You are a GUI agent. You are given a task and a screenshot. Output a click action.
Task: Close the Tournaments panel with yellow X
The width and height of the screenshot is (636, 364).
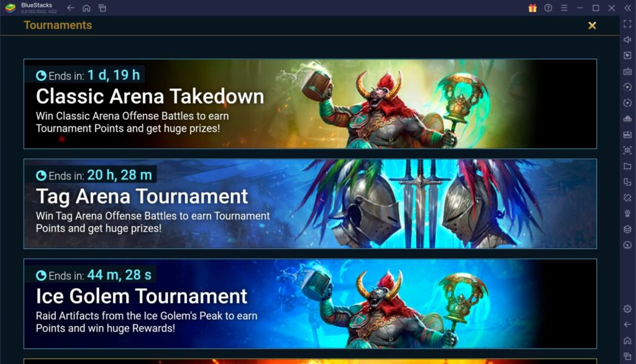(x=592, y=25)
